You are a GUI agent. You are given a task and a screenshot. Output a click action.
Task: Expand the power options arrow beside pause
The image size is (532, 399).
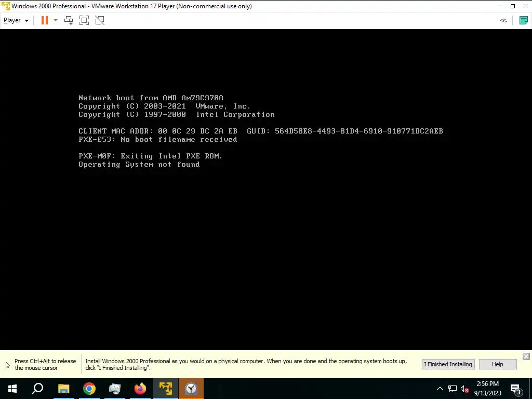click(x=56, y=20)
